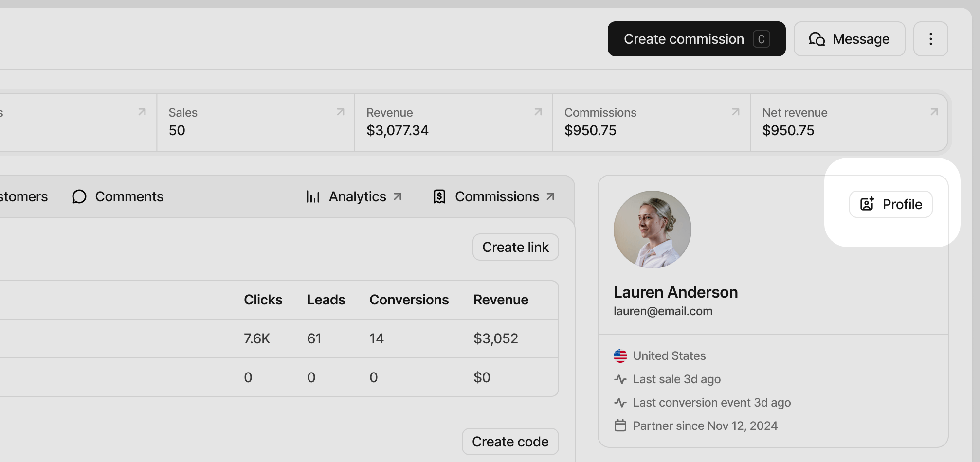Click the lauren@email.com address
The width and height of the screenshot is (980, 462).
coord(663,311)
